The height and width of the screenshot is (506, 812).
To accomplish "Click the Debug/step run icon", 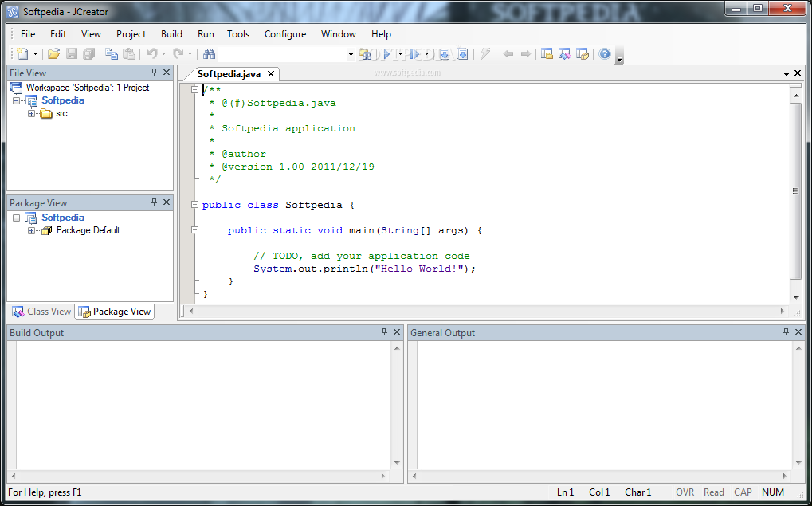I will click(x=414, y=53).
